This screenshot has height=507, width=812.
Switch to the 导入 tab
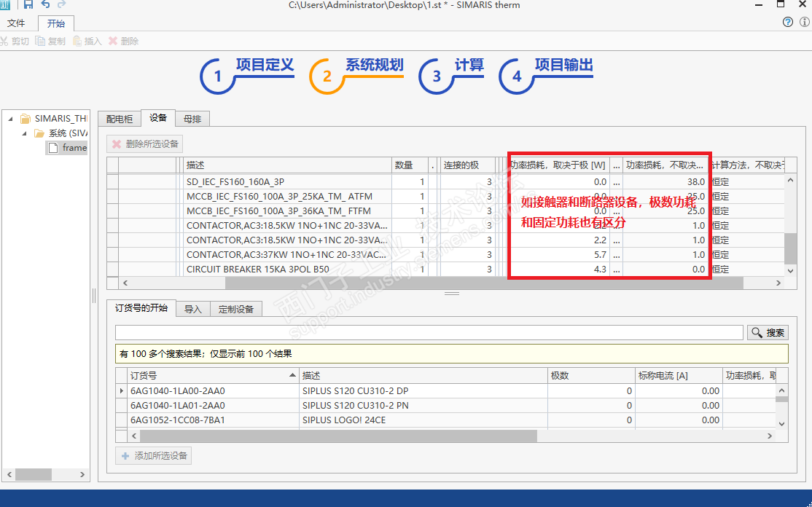coord(192,310)
